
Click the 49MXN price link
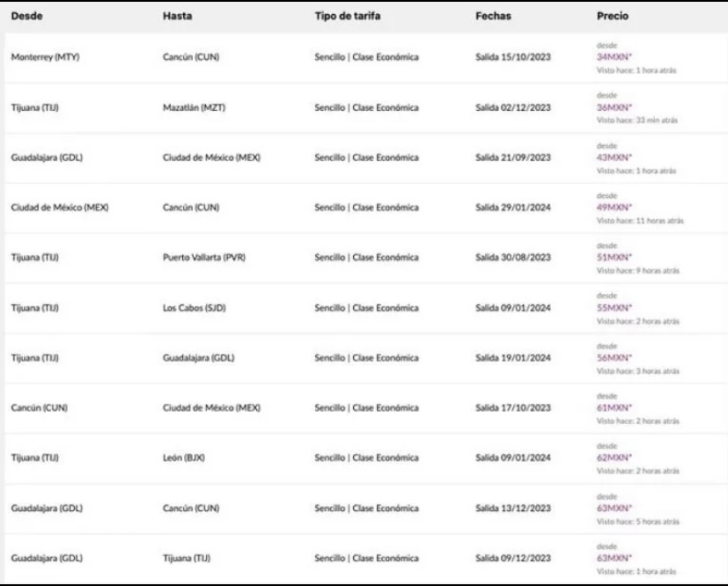(611, 207)
